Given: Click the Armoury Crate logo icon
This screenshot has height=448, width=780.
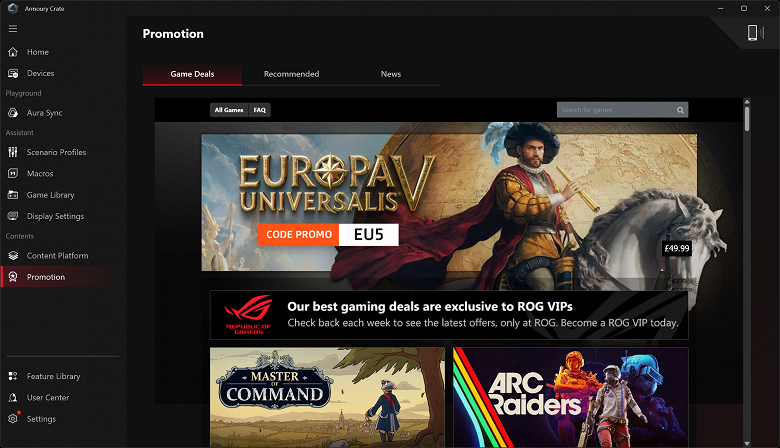Looking at the screenshot, I should pos(13,8).
